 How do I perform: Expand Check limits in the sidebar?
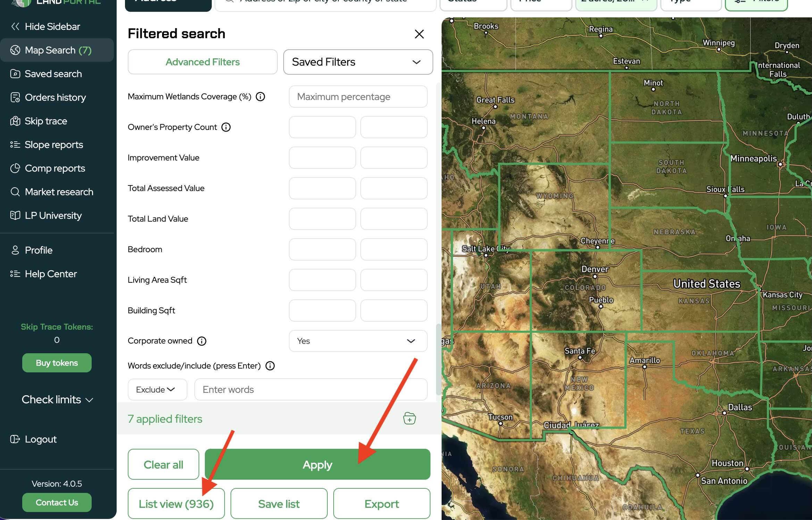click(57, 399)
